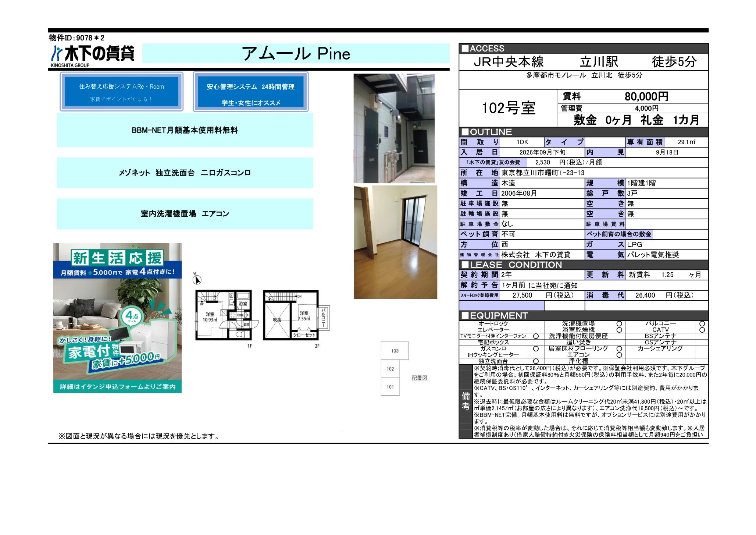Open the interior room photo
This screenshot has height=535, width=756.
(395, 242)
